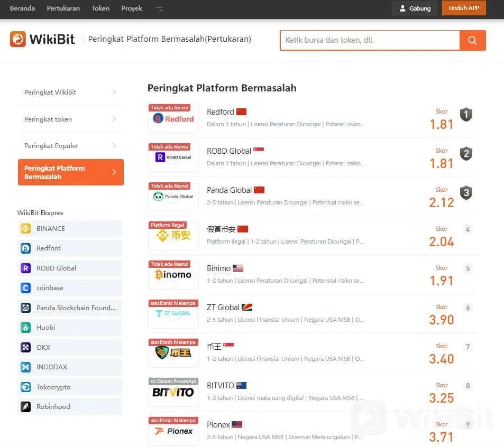The image size is (504, 447).
Task: Focus the exchange and token search field
Action: click(370, 41)
